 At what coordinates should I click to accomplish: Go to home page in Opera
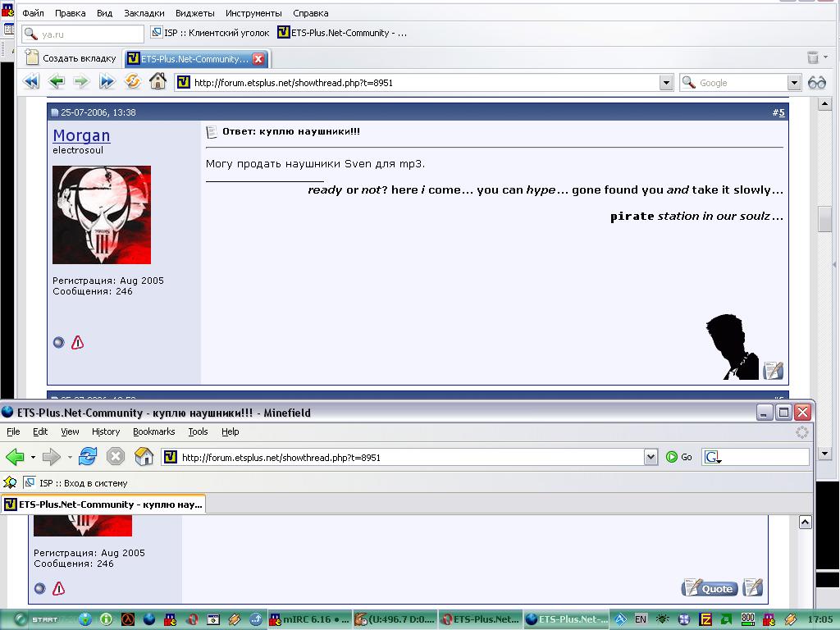click(157, 81)
